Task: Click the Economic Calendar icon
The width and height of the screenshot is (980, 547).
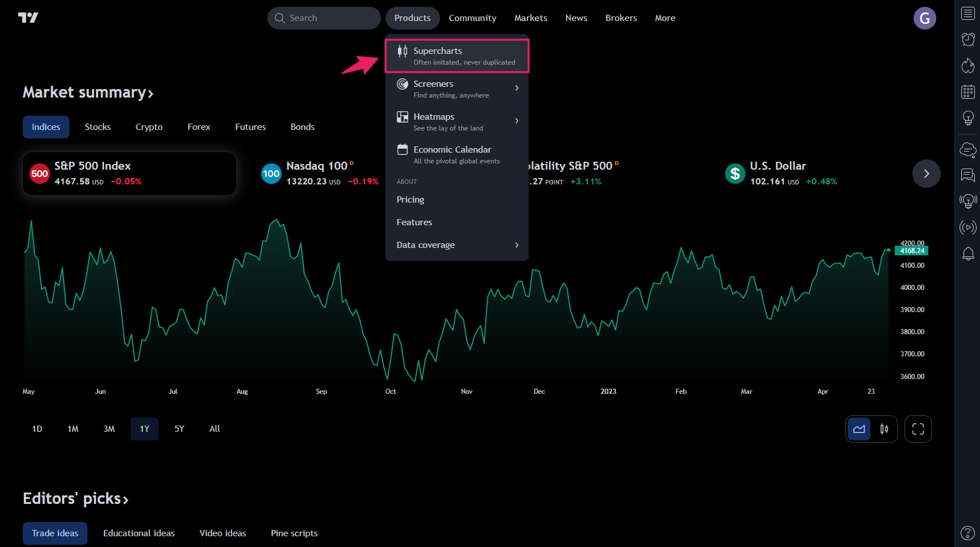Action: click(x=402, y=150)
